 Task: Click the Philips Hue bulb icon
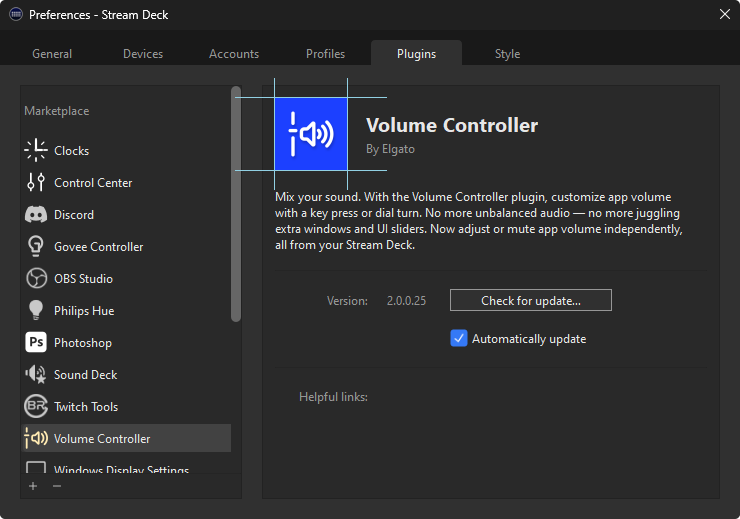pos(36,310)
